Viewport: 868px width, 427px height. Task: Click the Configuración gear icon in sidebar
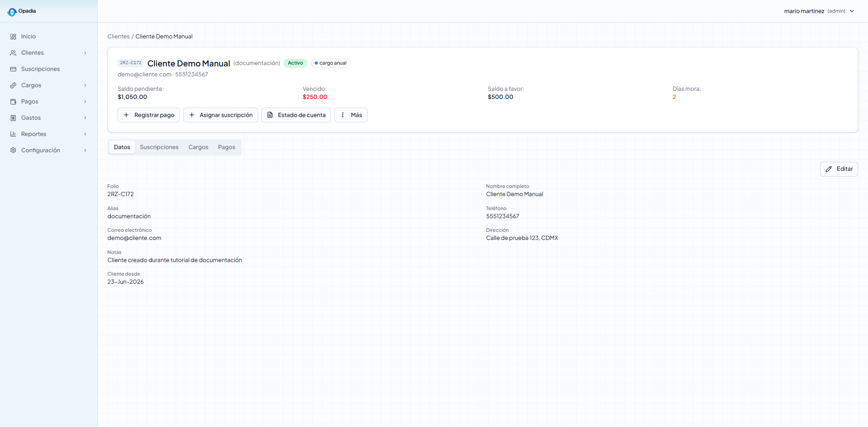[x=13, y=150]
